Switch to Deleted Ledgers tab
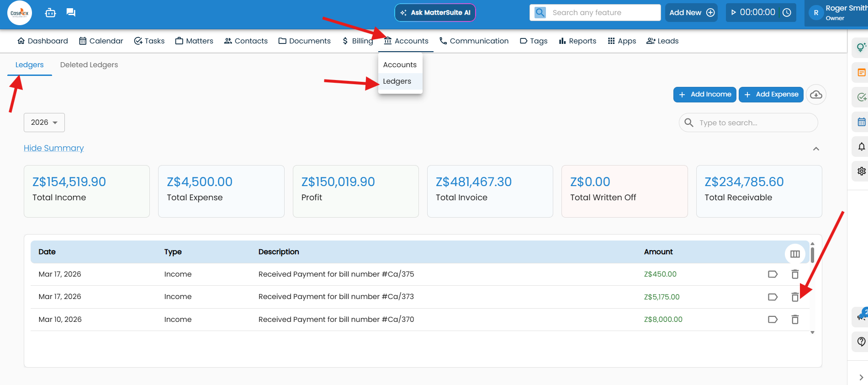This screenshot has height=385, width=868. (89, 65)
